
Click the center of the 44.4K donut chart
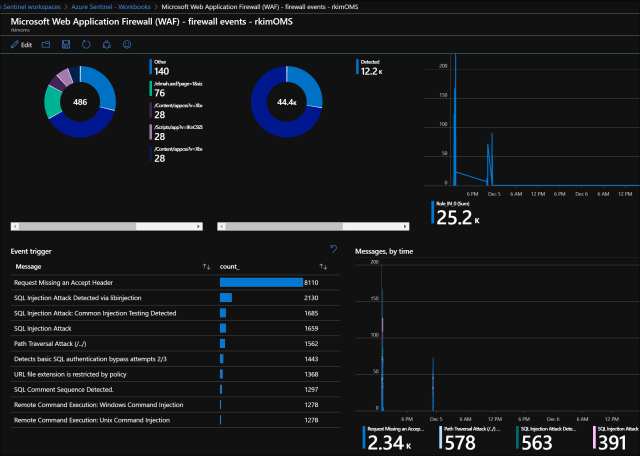click(286, 102)
